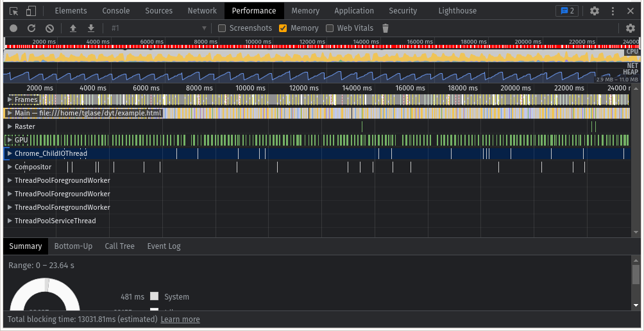644x331 pixels.
Task: Click the Summary pane scroll up arrow
Action: tap(636, 260)
